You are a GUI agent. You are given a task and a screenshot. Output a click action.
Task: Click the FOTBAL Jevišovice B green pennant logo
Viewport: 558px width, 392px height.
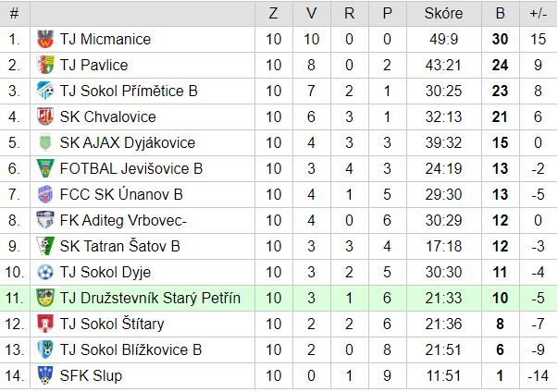[45, 168]
